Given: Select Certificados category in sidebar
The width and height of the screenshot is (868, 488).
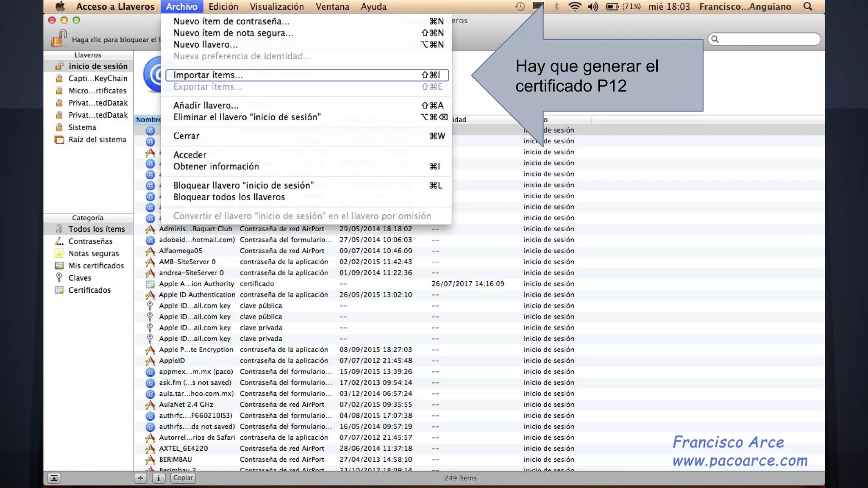Looking at the screenshot, I should tap(89, 290).
